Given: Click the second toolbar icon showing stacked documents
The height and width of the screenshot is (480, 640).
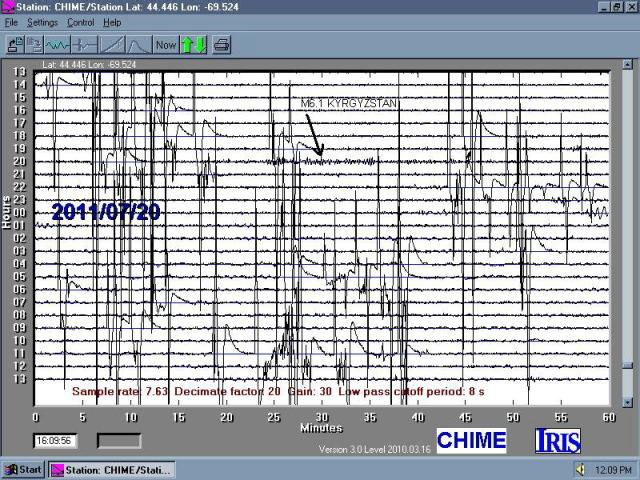Looking at the screenshot, I should 35,44.
